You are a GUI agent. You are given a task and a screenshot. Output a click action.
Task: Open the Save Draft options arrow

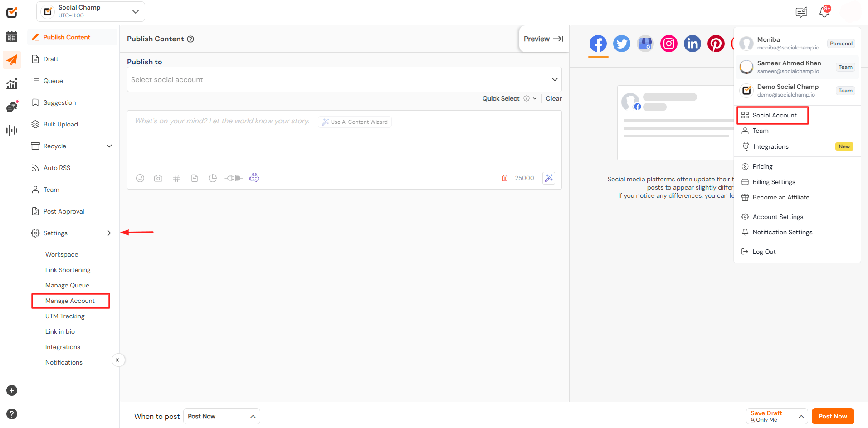pyautogui.click(x=801, y=416)
